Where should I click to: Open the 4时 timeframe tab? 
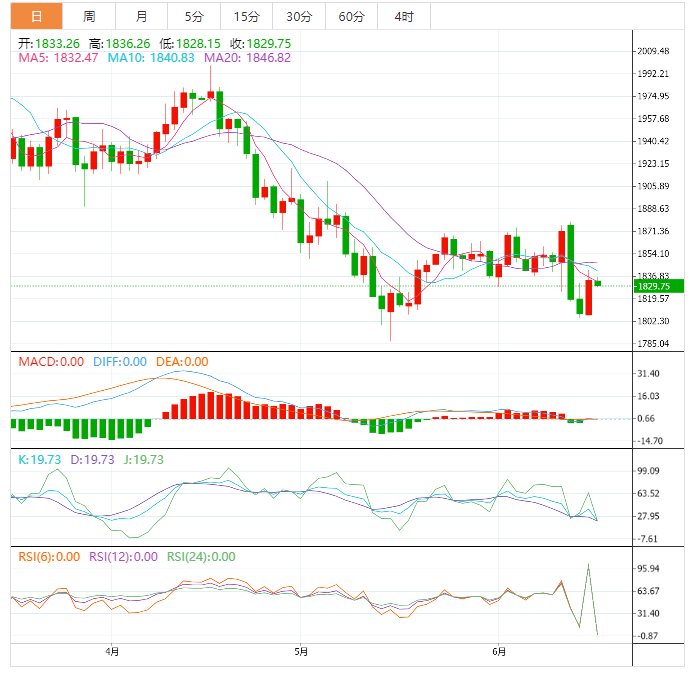click(x=404, y=16)
